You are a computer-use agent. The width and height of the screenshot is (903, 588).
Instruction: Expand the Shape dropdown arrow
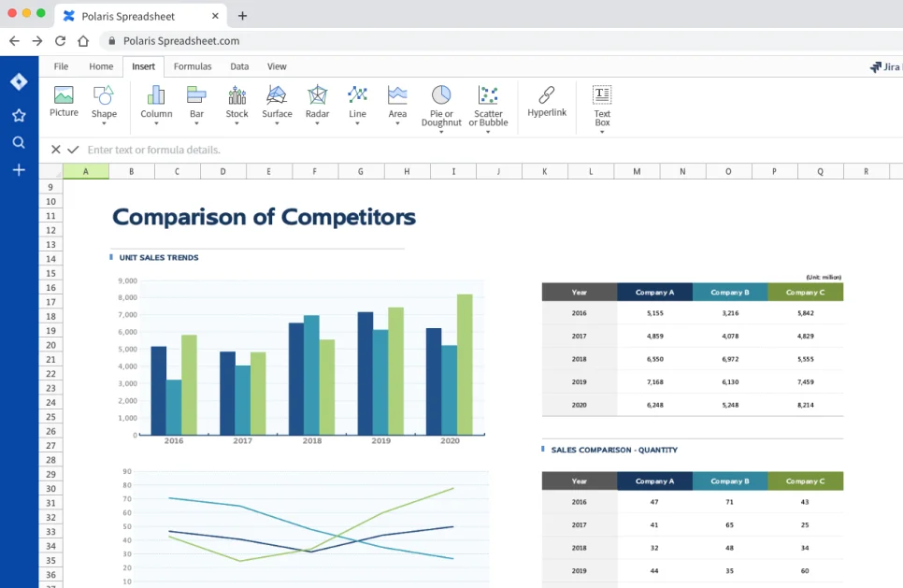tap(104, 123)
